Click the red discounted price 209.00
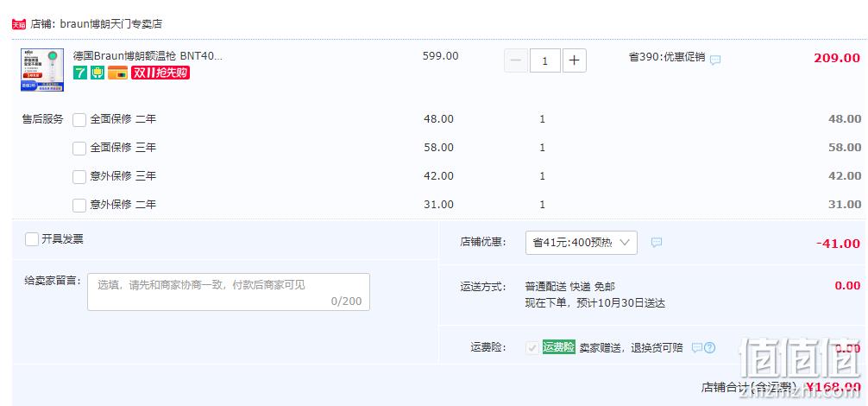Image resolution: width=868 pixels, height=406 pixels. point(837,58)
